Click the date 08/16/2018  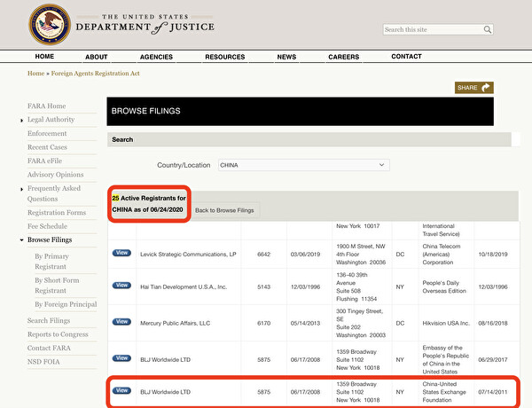493,323
